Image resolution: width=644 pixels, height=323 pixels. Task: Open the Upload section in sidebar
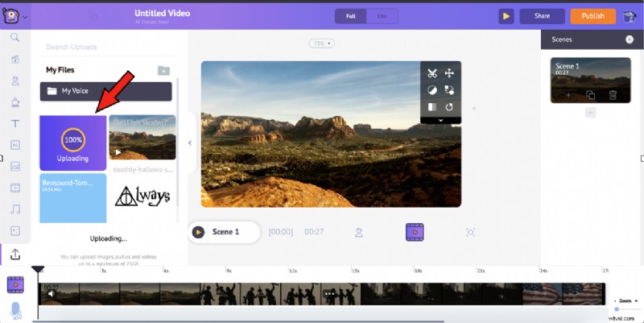click(x=15, y=255)
